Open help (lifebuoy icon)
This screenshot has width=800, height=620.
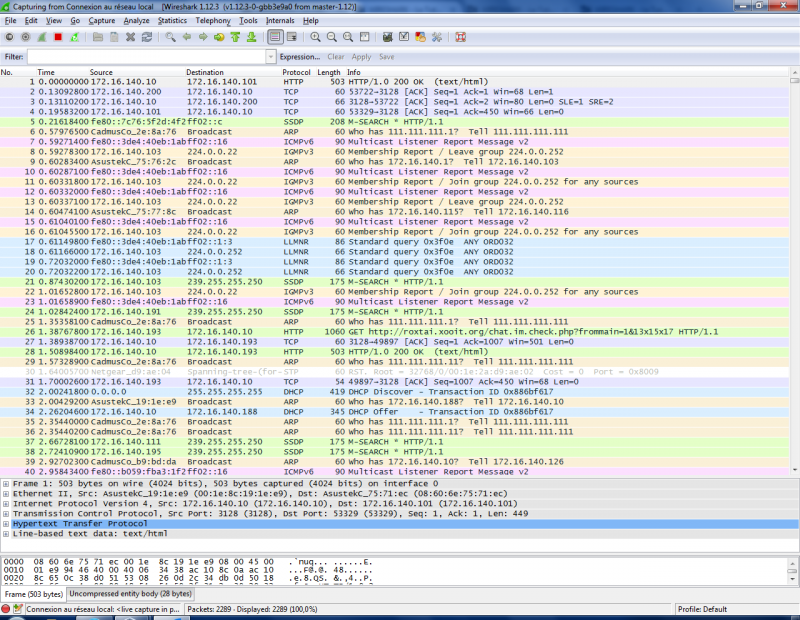click(x=460, y=37)
